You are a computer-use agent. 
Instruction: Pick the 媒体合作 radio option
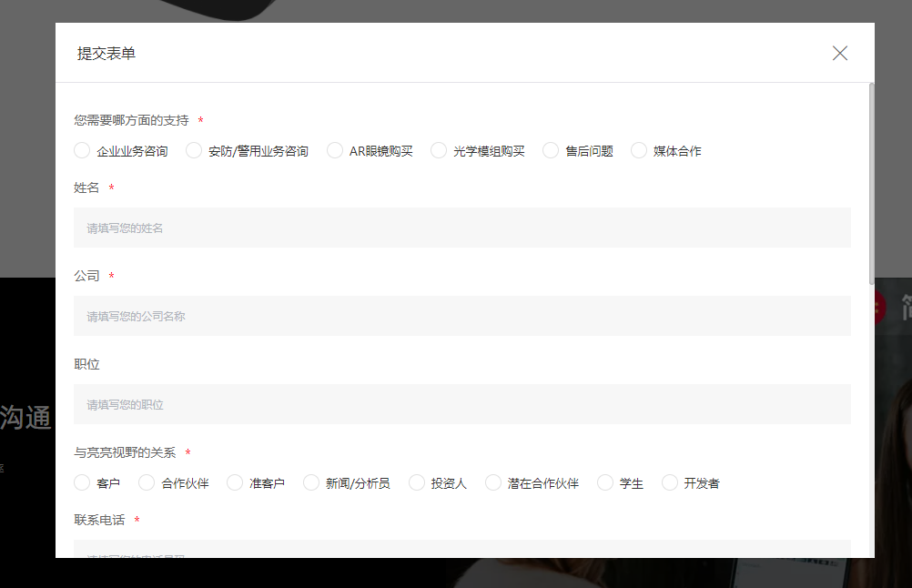(x=639, y=150)
